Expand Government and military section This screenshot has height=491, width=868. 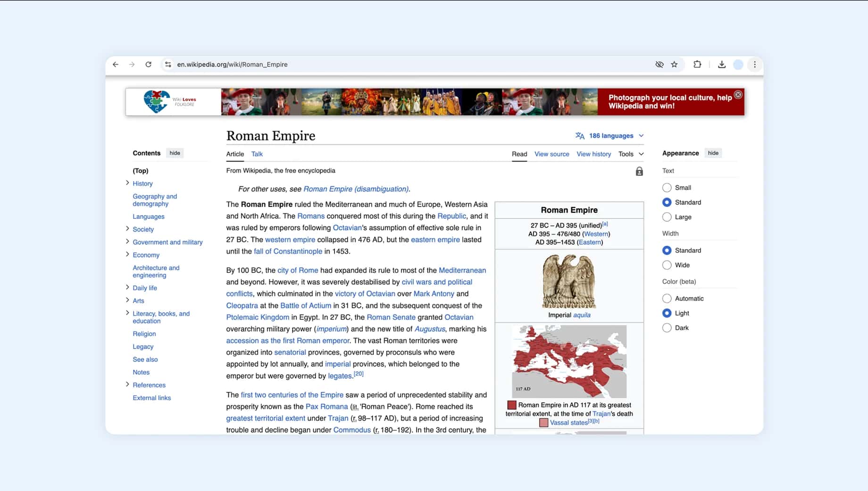(127, 241)
